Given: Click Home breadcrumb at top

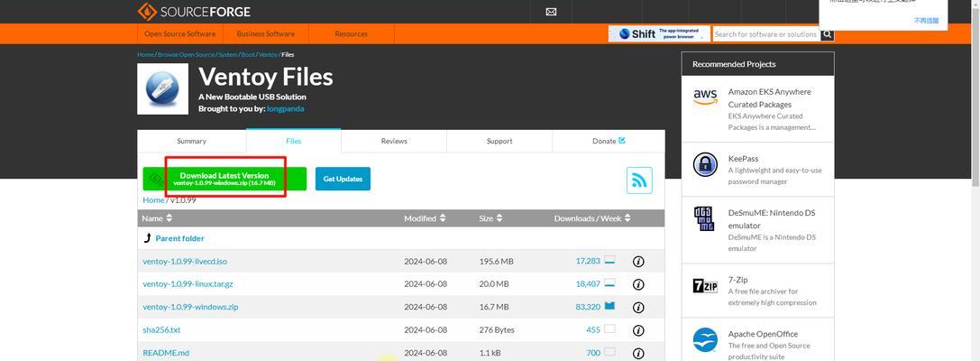Looking at the screenshot, I should pyautogui.click(x=145, y=54).
